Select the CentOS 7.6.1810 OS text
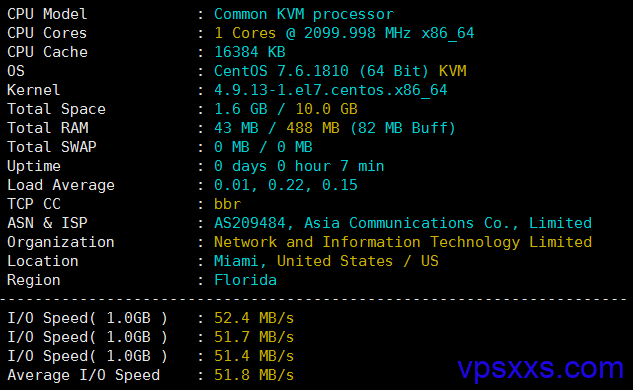This screenshot has height=390, width=633. coord(281,71)
